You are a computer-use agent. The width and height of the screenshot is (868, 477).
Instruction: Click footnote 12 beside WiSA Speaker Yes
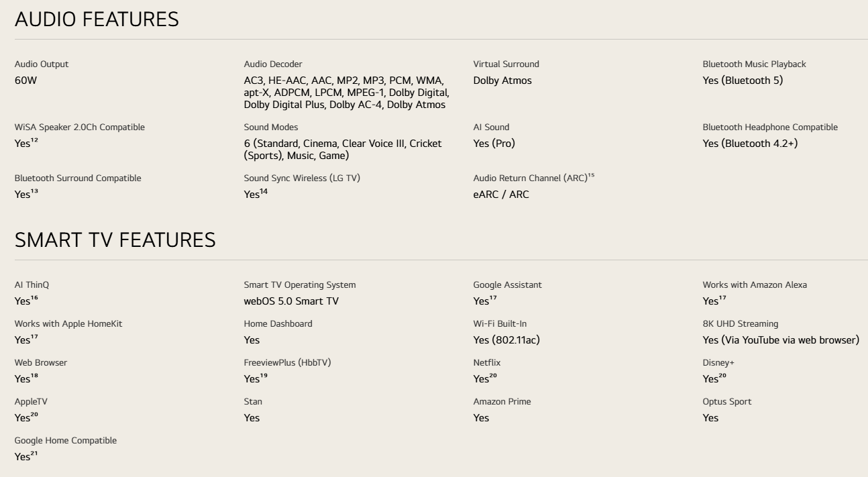coord(34,140)
